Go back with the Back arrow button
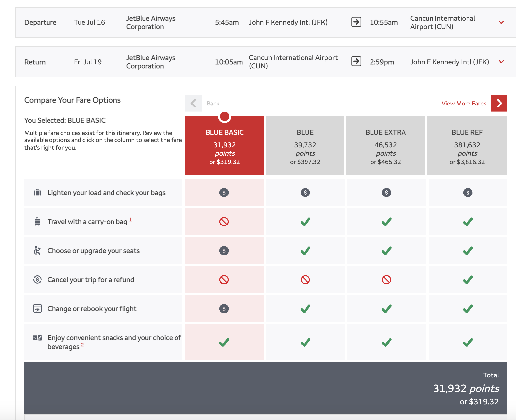The image size is (516, 420). 194,103
